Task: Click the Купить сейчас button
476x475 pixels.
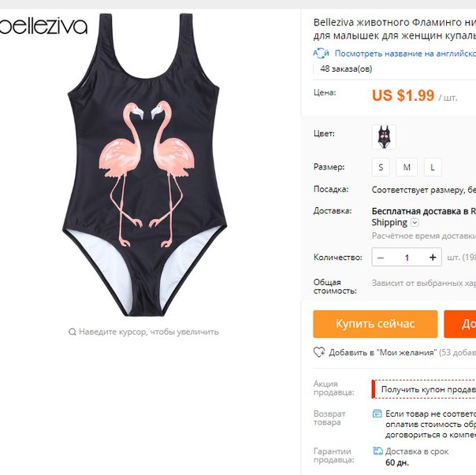Action: point(375,324)
